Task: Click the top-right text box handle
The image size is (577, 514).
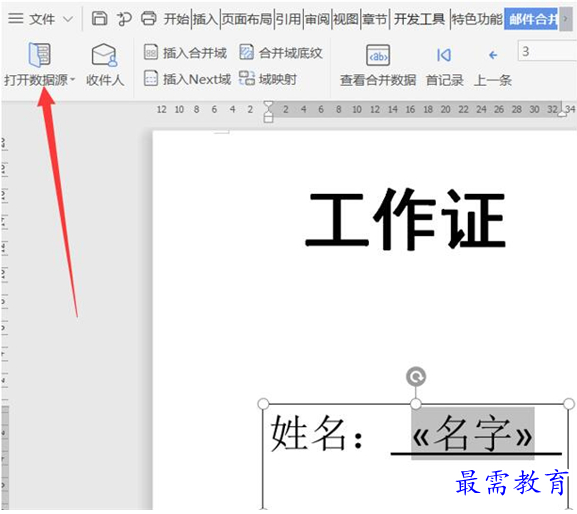Action: 569,404
